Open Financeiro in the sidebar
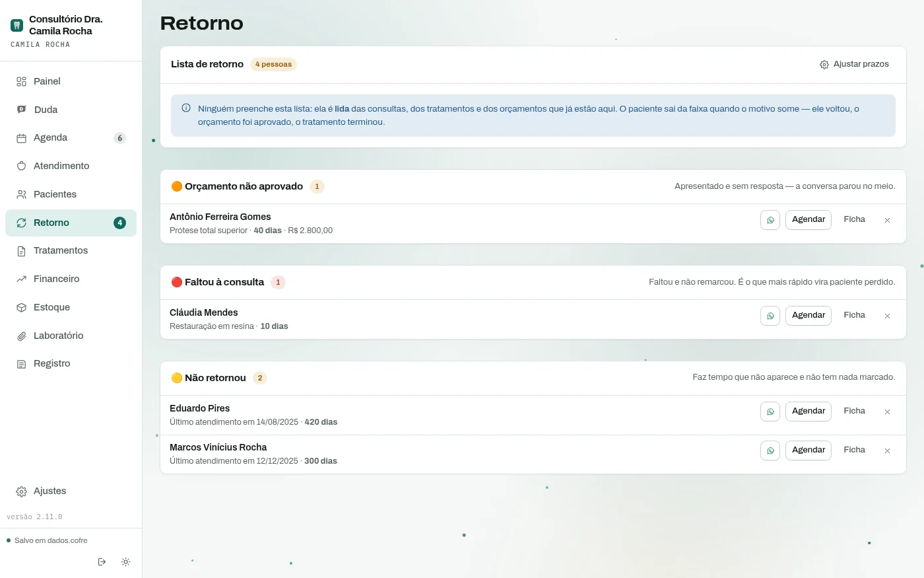 71,279
